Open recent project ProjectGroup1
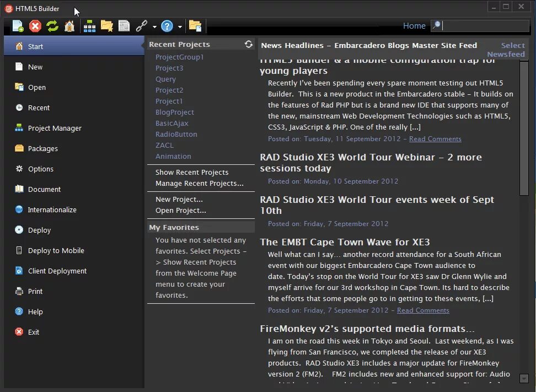The image size is (536, 392). tap(179, 57)
